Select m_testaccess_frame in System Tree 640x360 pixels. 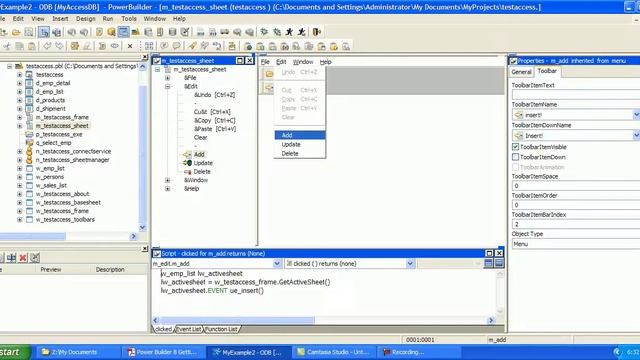click(62, 117)
